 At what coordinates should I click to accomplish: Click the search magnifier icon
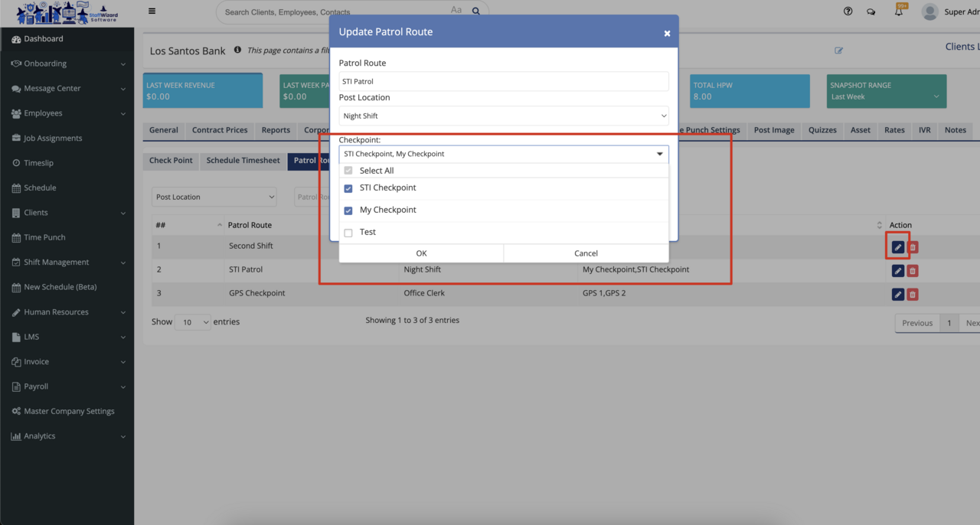475,11
